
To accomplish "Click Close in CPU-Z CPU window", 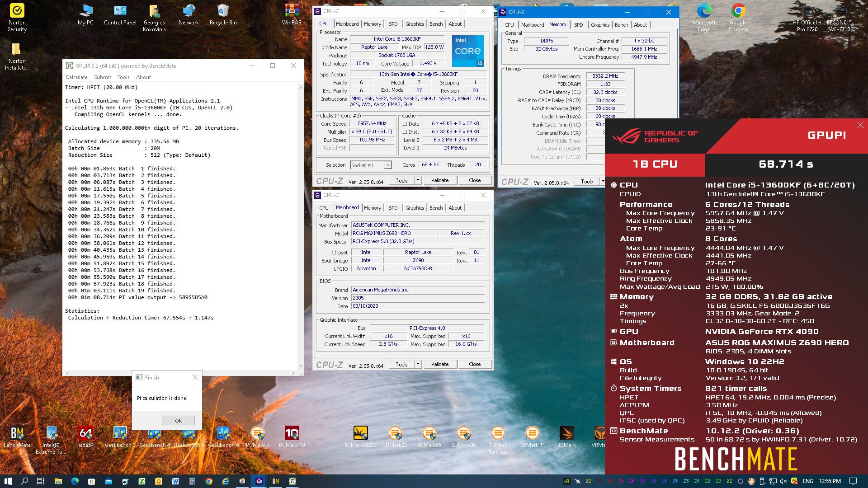I will tap(475, 180).
